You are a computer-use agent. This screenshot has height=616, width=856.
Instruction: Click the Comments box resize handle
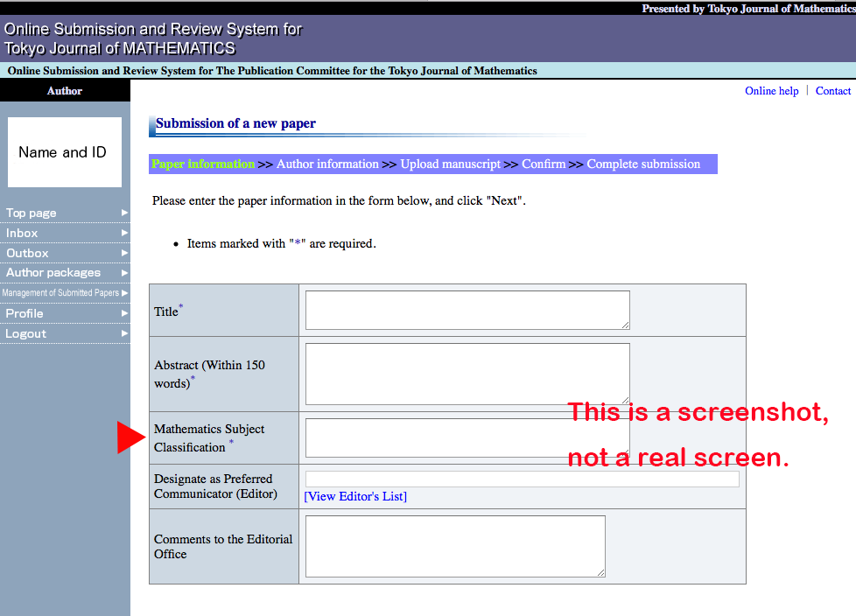601,573
